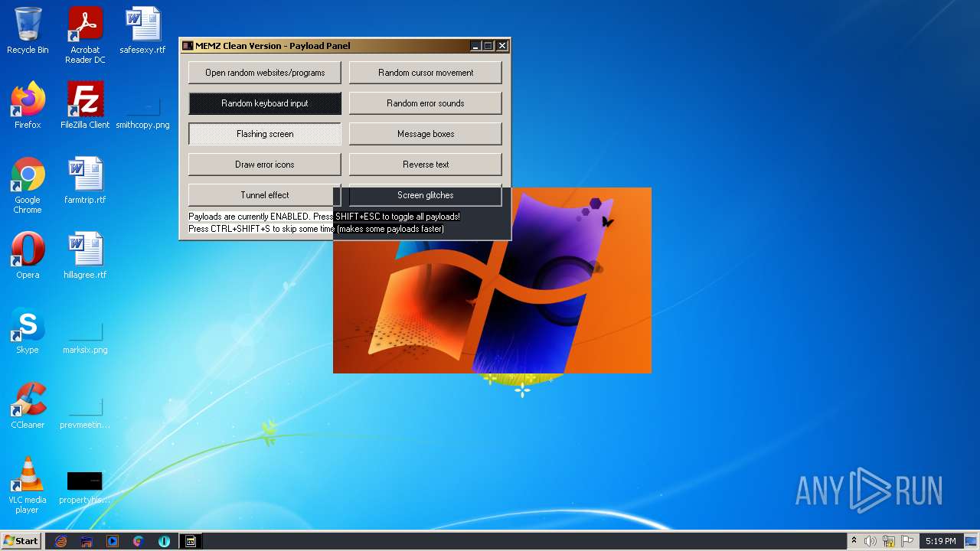
Task: Select hillagree.rtf document icon
Action: 85,256
